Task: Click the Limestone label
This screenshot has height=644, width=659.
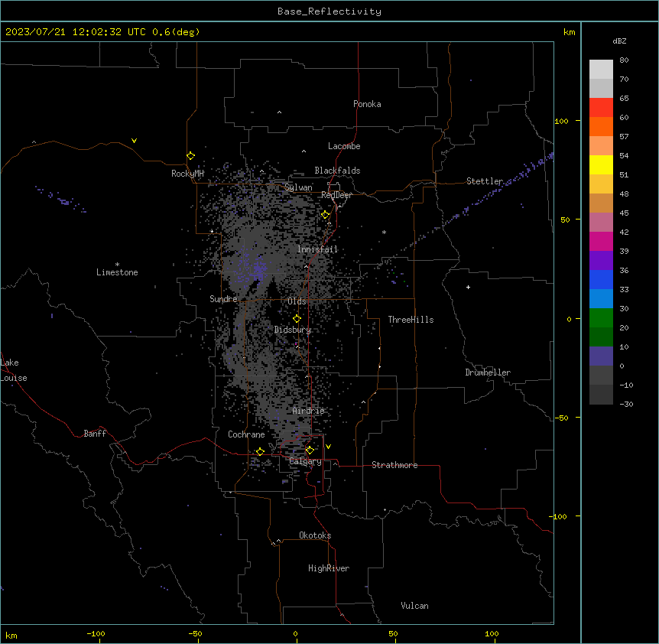Action: coord(117,272)
